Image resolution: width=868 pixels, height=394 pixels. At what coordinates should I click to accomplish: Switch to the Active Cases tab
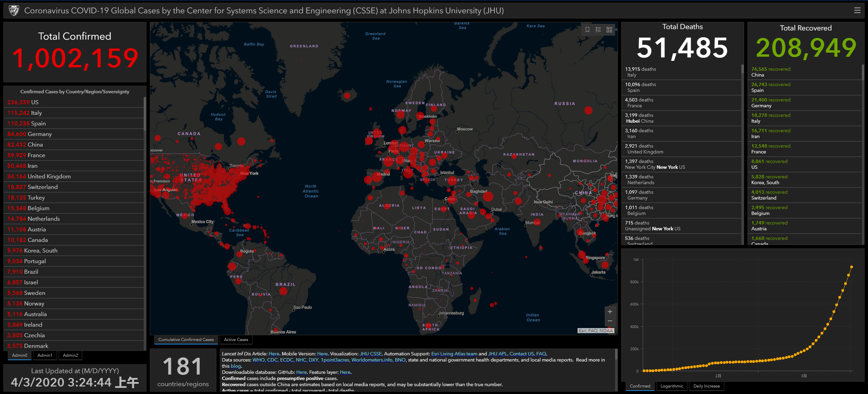[236, 340]
